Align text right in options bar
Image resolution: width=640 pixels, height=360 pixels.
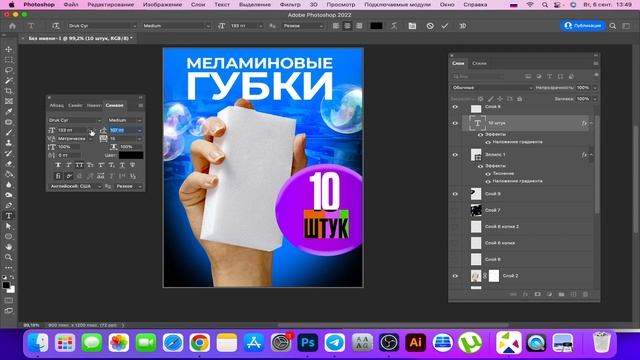coord(359,26)
